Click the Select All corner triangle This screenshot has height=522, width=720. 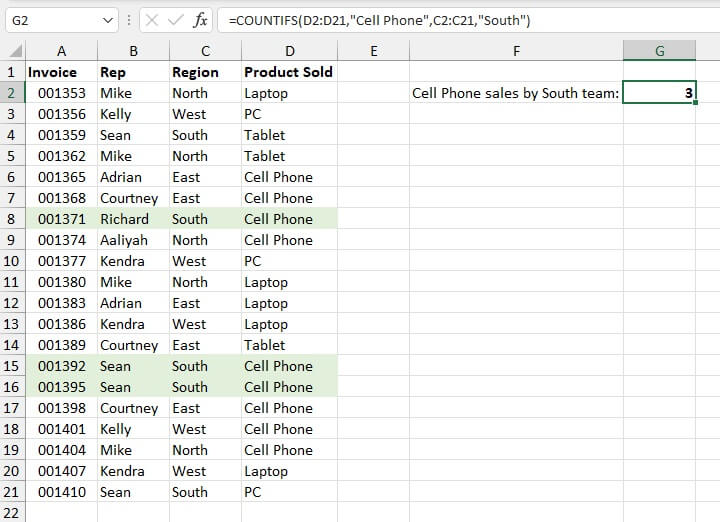click(14, 51)
